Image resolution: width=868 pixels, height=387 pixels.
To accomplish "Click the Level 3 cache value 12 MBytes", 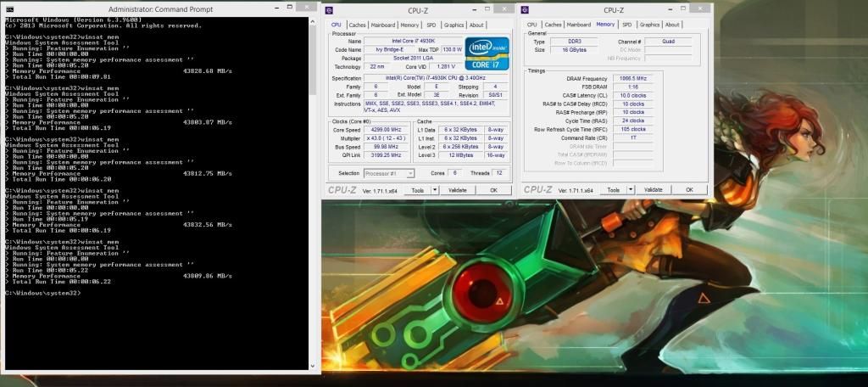I will coord(460,155).
